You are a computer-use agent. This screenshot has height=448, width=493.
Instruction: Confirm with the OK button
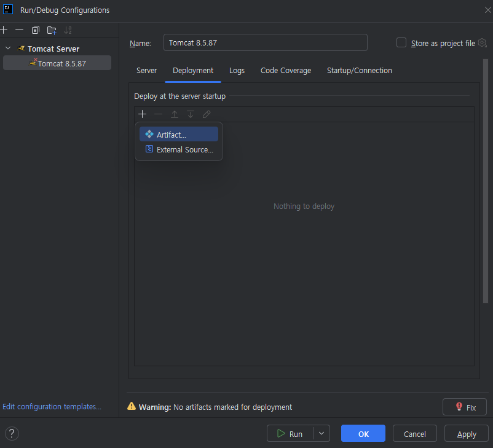pyautogui.click(x=363, y=433)
